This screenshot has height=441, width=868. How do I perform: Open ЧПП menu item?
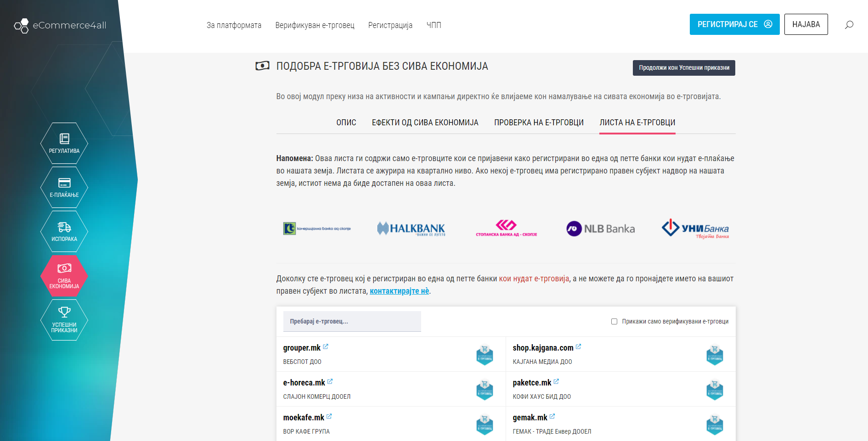pos(434,25)
